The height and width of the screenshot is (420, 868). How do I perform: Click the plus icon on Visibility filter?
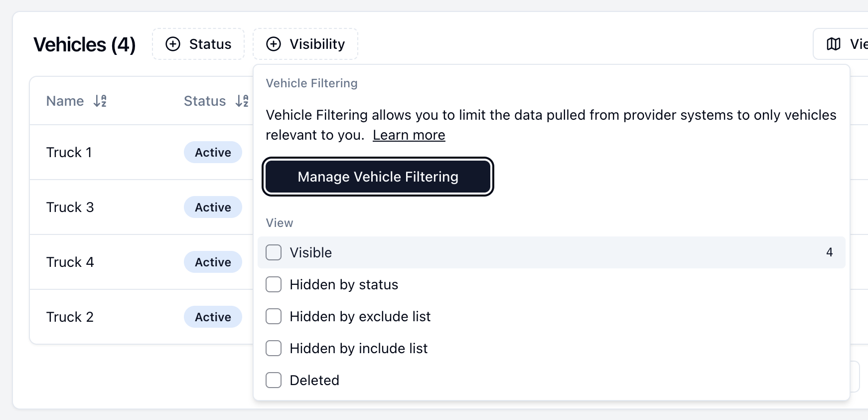pos(274,44)
